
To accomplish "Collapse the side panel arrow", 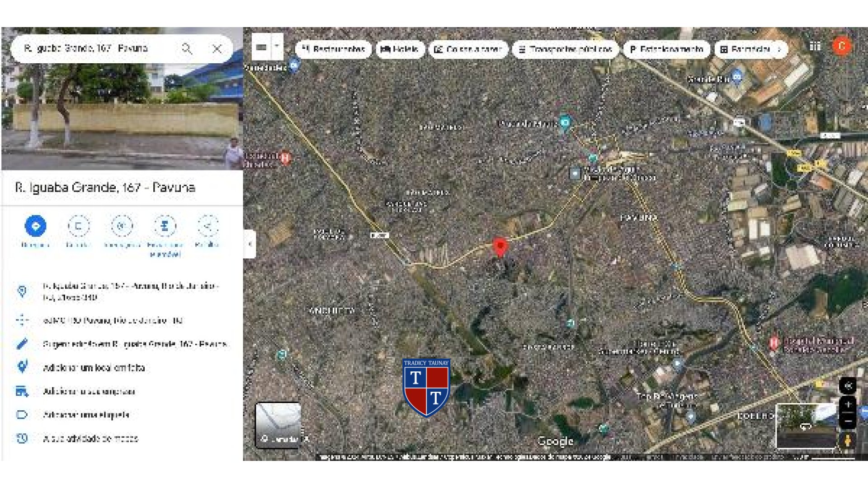I will (250, 244).
